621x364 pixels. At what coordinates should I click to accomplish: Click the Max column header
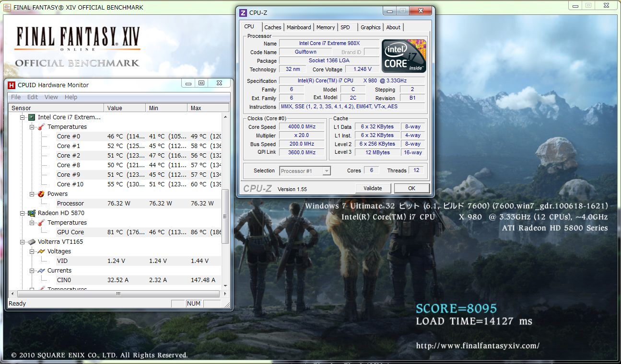coord(208,108)
